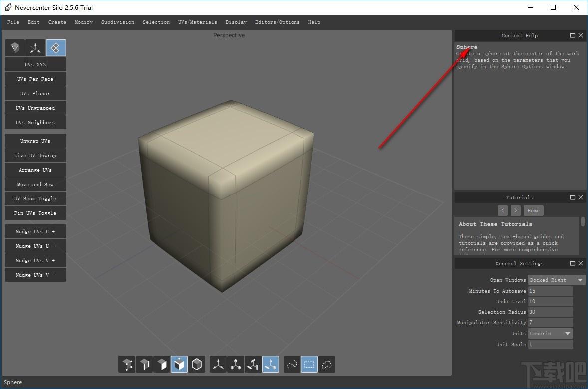Screen dimensions: 588x389
Task: Click the Perspective viewport label
Action: pyautogui.click(x=229, y=35)
